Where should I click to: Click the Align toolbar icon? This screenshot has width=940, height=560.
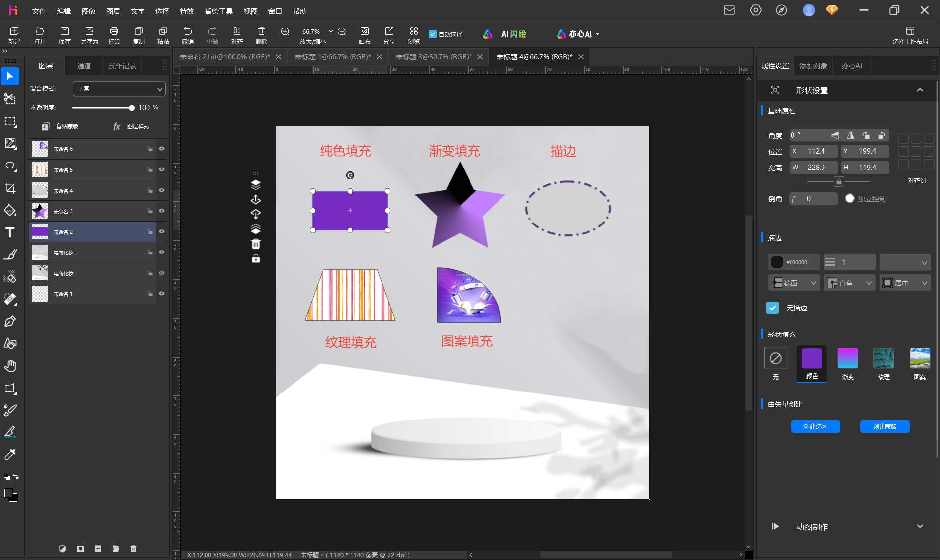237,35
